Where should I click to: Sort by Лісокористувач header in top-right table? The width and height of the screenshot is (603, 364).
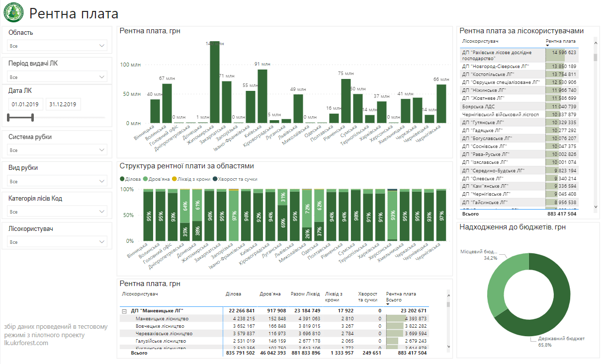480,41
